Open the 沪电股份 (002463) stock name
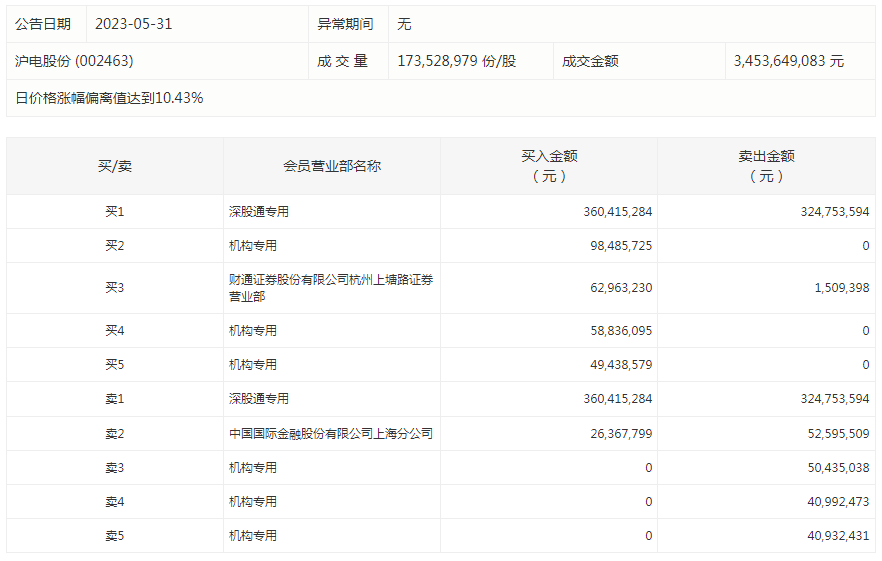The width and height of the screenshot is (882, 561). click(74, 61)
